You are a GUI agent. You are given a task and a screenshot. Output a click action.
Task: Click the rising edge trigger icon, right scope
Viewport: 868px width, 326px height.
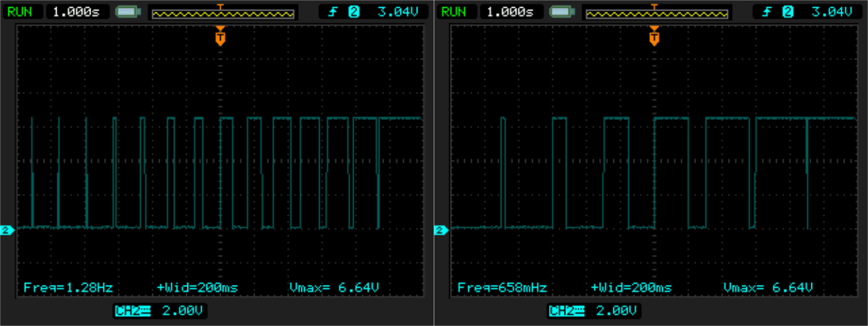768,12
